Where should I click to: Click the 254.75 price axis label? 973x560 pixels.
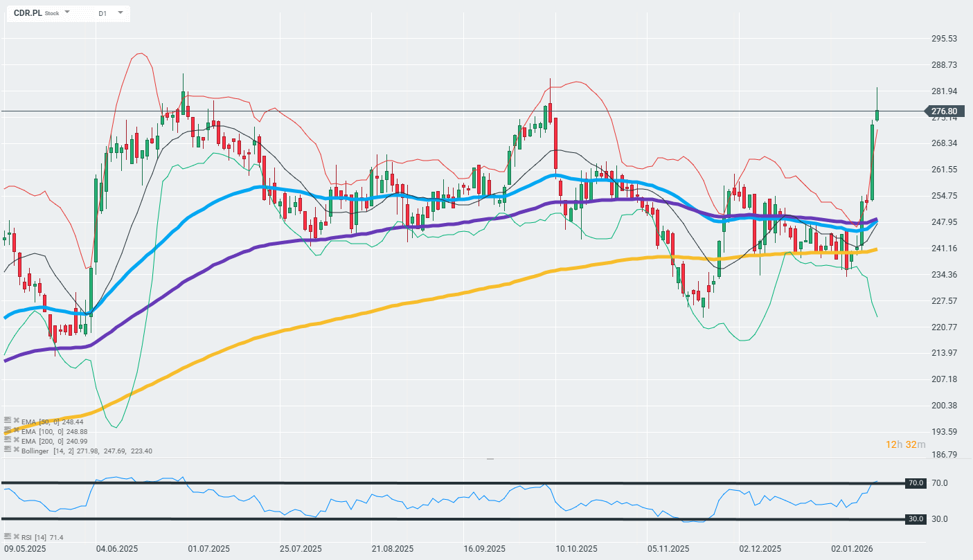[x=945, y=196]
